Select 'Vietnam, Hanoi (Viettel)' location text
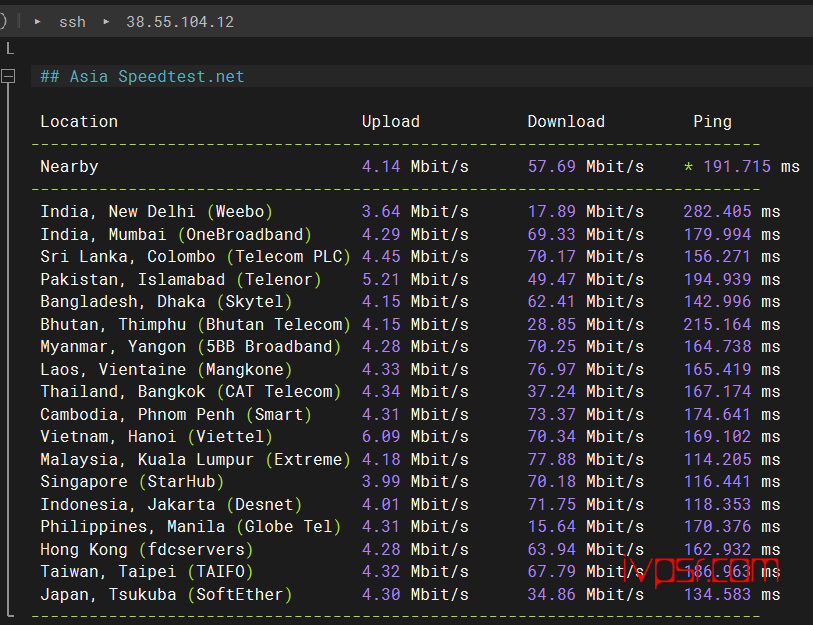This screenshot has height=625, width=813. pos(157,437)
